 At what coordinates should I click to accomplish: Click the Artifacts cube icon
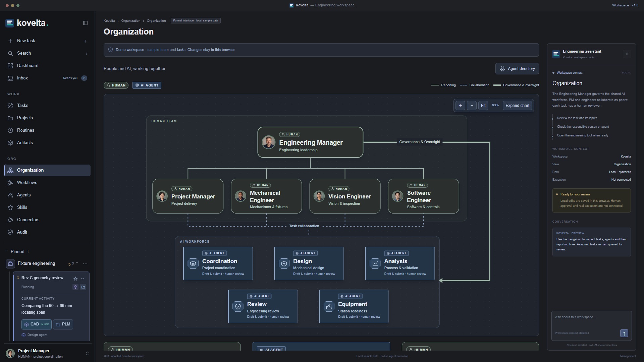click(x=10, y=143)
